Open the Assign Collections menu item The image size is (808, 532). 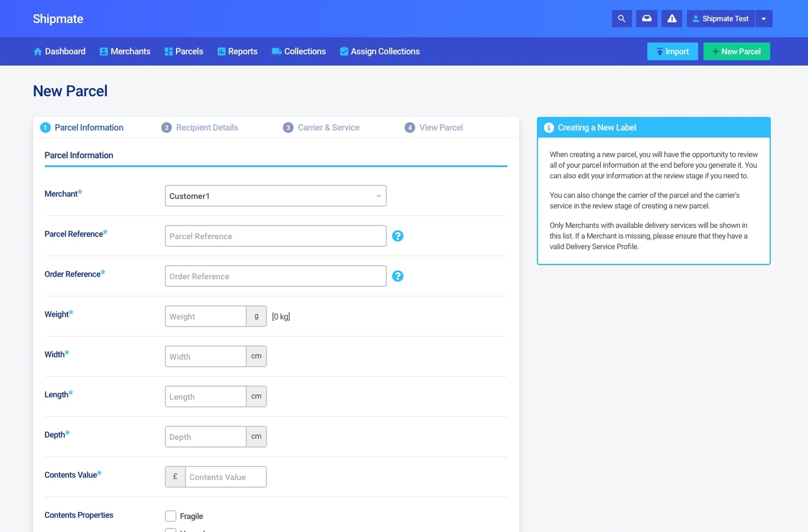click(x=380, y=51)
